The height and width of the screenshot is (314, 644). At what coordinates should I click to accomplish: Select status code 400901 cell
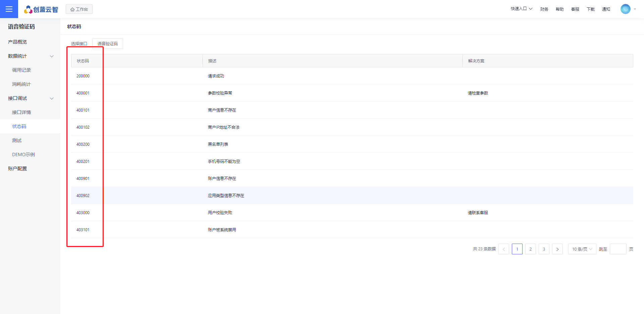pos(83,179)
